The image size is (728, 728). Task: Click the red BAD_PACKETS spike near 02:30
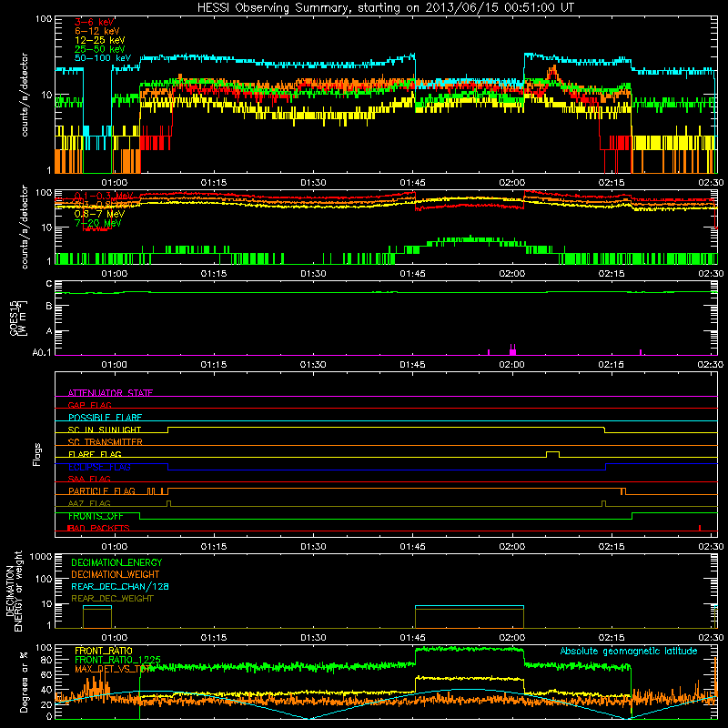(700, 528)
